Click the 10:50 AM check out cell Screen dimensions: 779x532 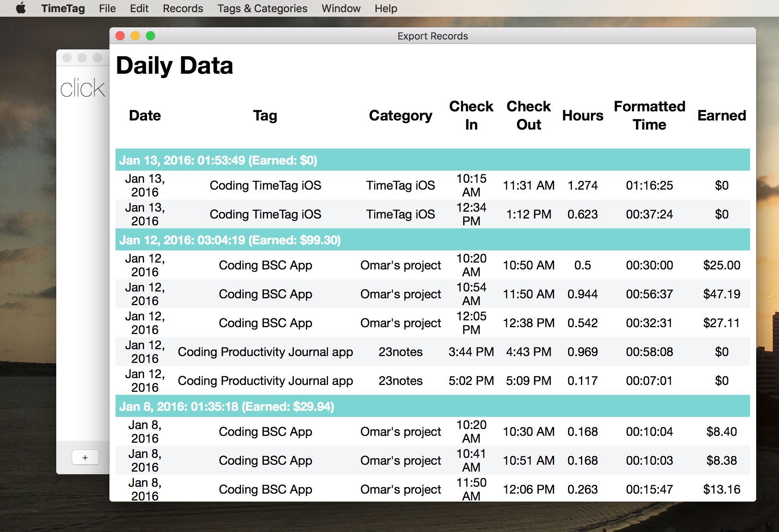coord(529,265)
